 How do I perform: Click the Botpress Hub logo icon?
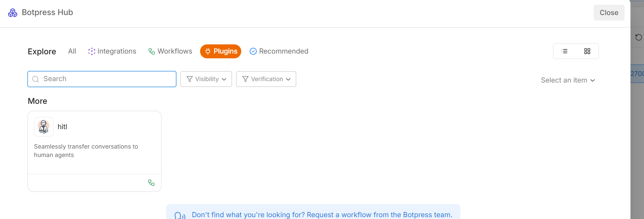(13, 13)
